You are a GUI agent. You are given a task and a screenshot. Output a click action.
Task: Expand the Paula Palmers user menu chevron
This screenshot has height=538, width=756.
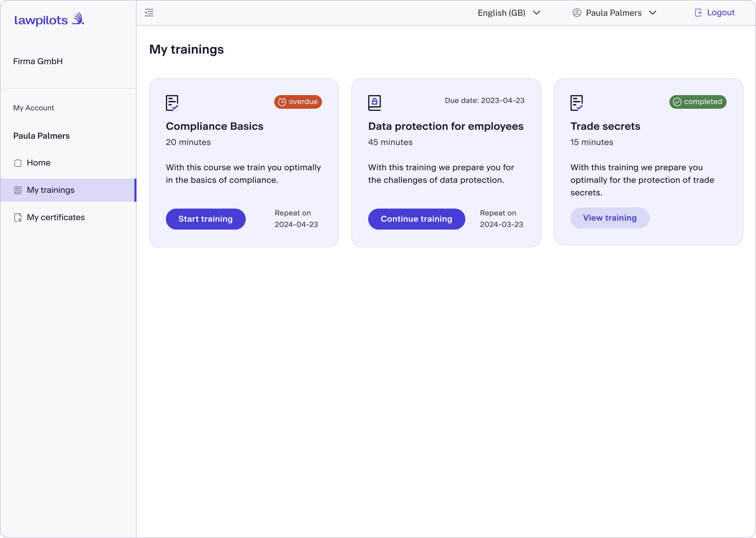(652, 13)
